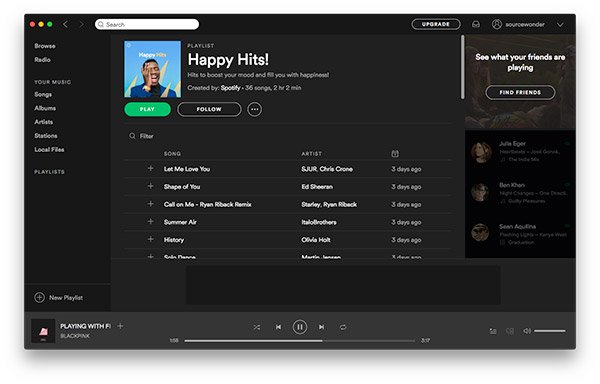Click the UPGRADE button
This screenshot has width=600, height=384.
click(436, 24)
